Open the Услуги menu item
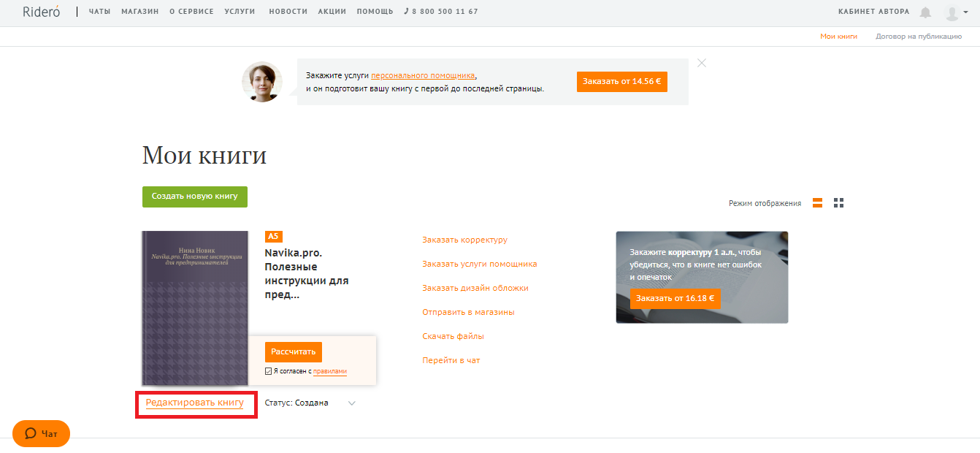Image resolution: width=980 pixels, height=453 pixels. [240, 12]
